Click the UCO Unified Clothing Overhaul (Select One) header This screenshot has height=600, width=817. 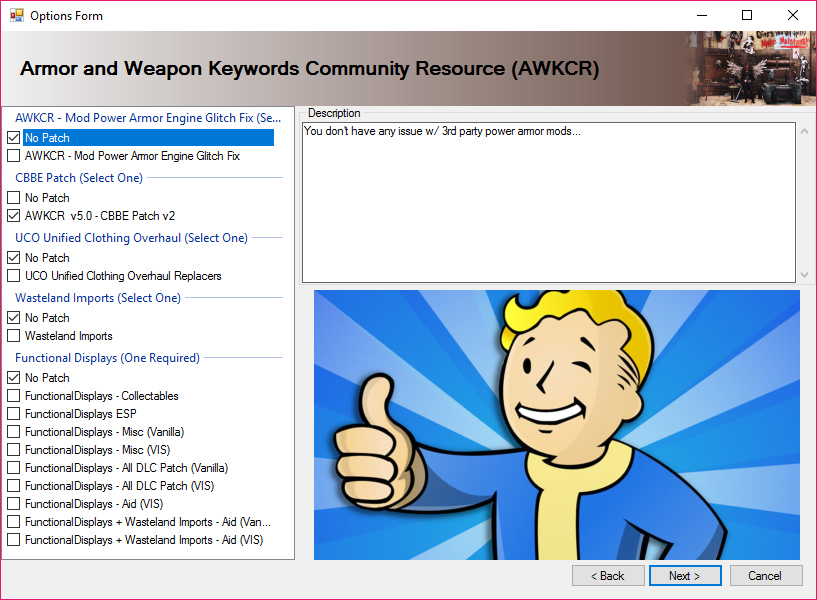[131, 238]
